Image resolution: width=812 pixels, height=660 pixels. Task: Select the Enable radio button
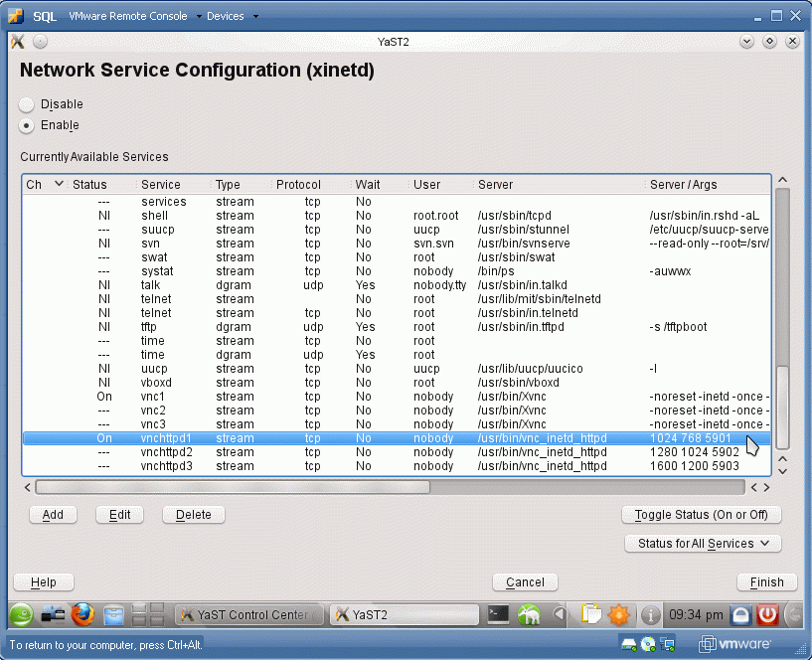26,126
